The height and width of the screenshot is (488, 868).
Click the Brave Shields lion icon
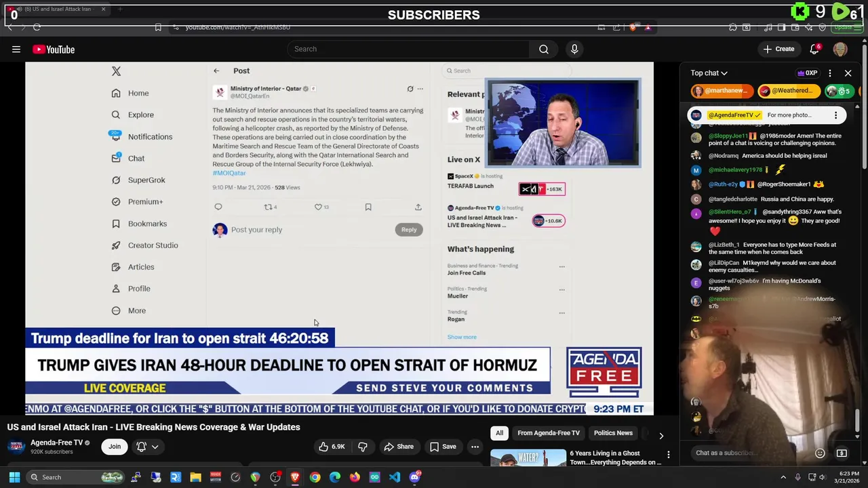tap(633, 27)
